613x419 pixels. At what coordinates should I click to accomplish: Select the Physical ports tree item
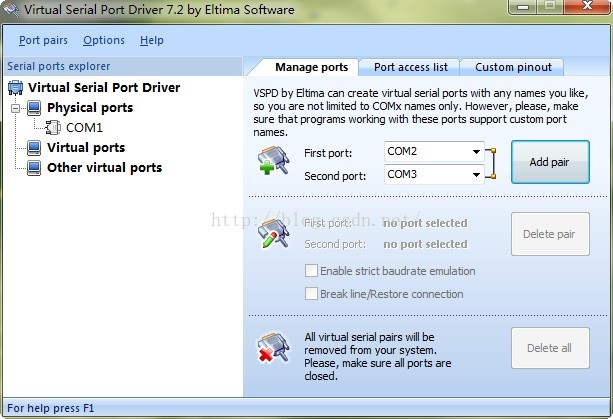point(90,108)
